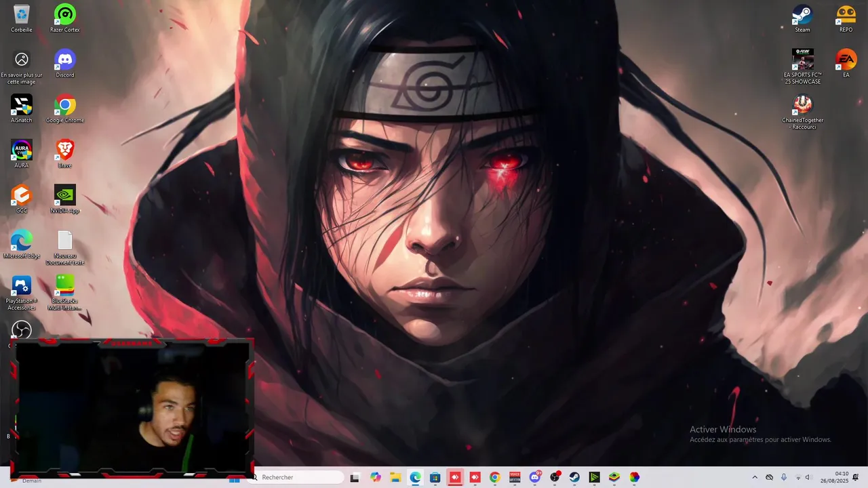The image size is (868, 488).
Task: Click the 'En savoir plus sur cette image' icon
Action: tap(22, 66)
